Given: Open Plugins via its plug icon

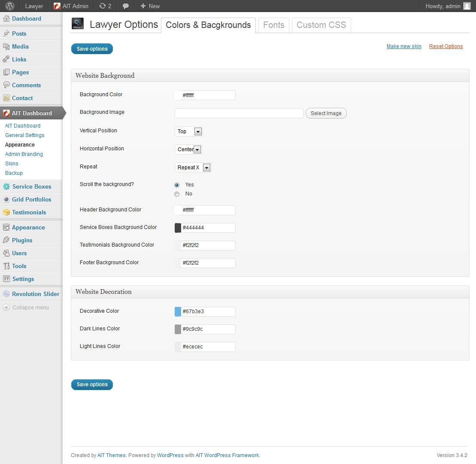Looking at the screenshot, I should click(x=6, y=240).
